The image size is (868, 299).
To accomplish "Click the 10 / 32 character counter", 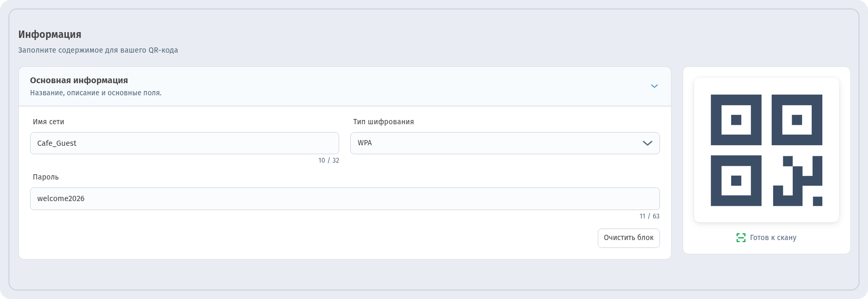I will pyautogui.click(x=329, y=161).
